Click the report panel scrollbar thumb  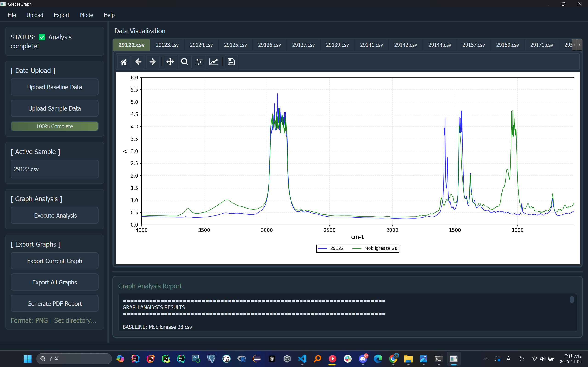pyautogui.click(x=572, y=300)
